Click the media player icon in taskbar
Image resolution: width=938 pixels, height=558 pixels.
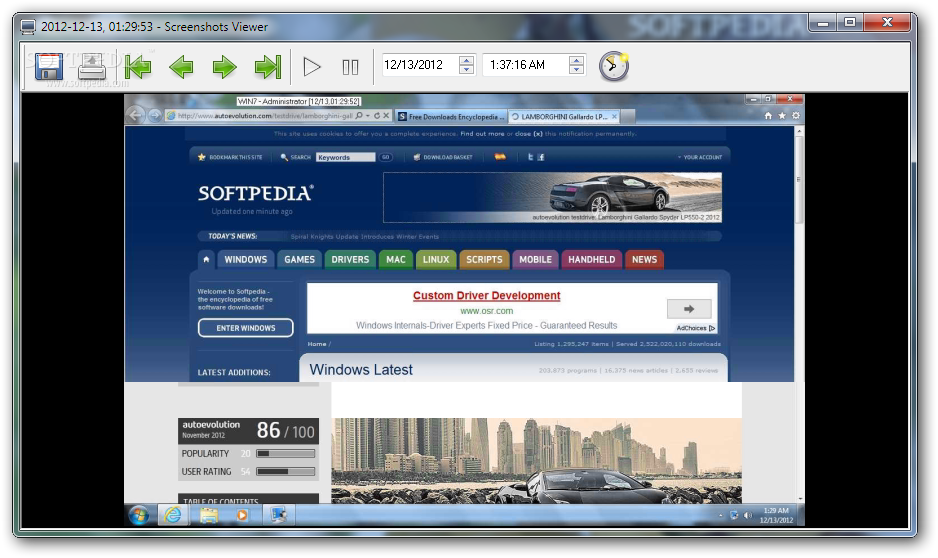(242, 515)
